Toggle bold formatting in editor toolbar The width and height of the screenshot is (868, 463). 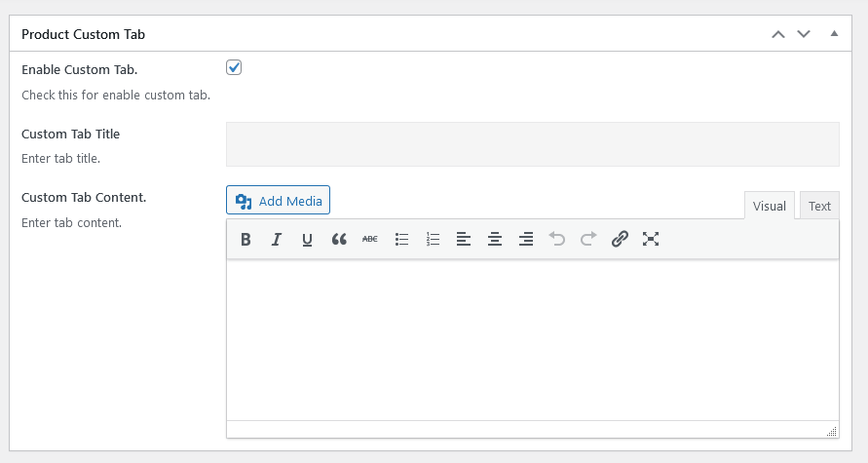(245, 239)
